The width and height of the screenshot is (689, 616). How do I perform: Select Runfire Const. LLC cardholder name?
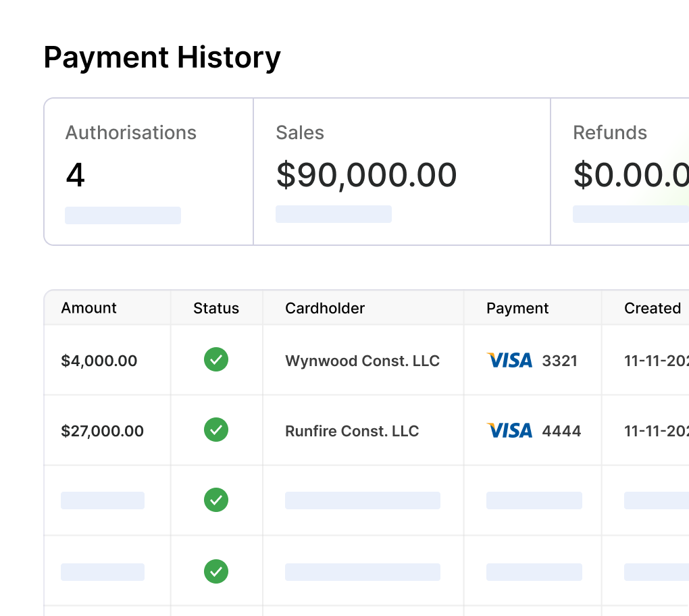tap(352, 431)
